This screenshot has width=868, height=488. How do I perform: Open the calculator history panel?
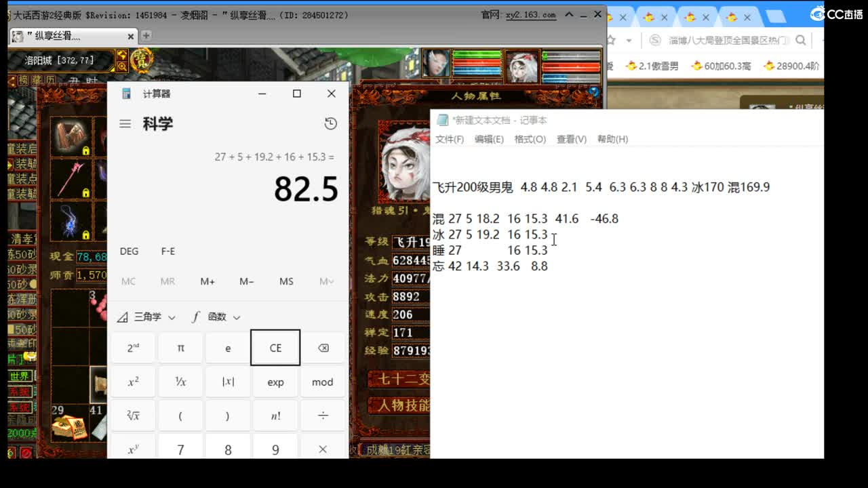coord(330,123)
